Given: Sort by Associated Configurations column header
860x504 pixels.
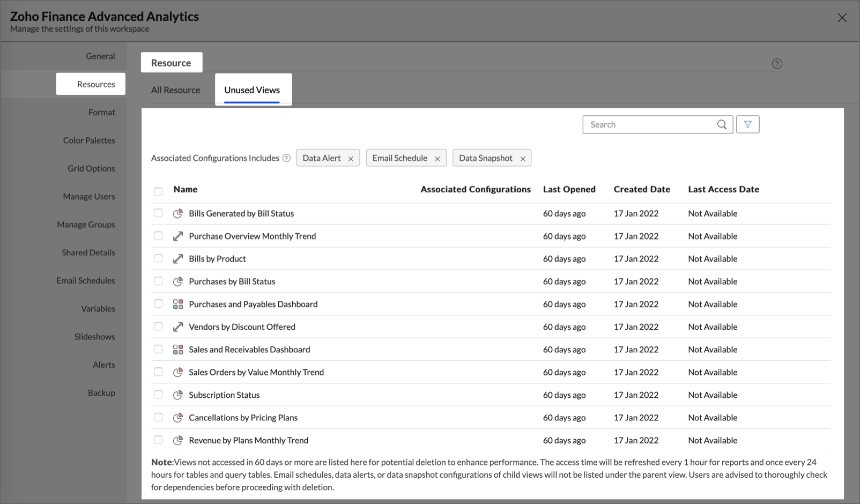Looking at the screenshot, I should click(x=476, y=189).
